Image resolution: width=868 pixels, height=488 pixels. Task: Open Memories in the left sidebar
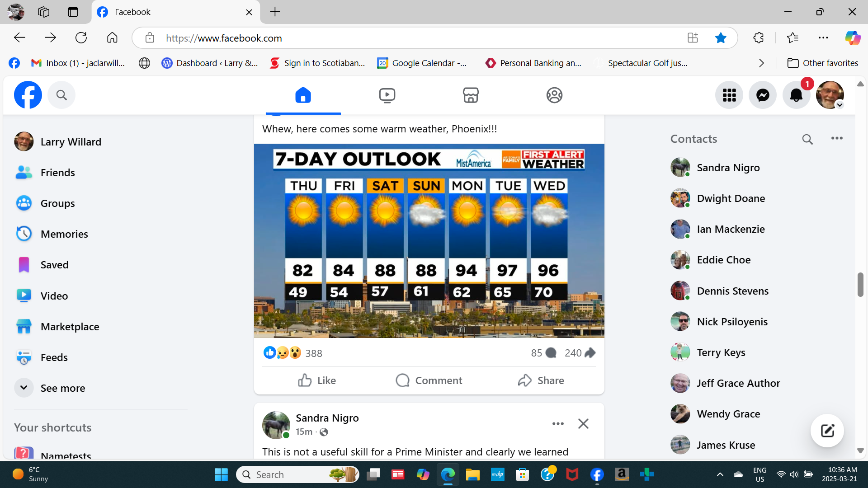(x=64, y=234)
